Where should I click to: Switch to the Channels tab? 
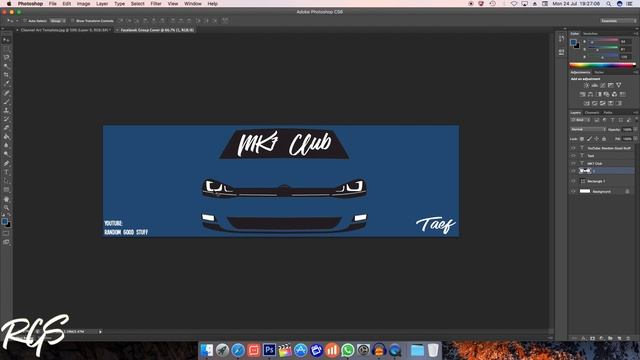coord(592,113)
